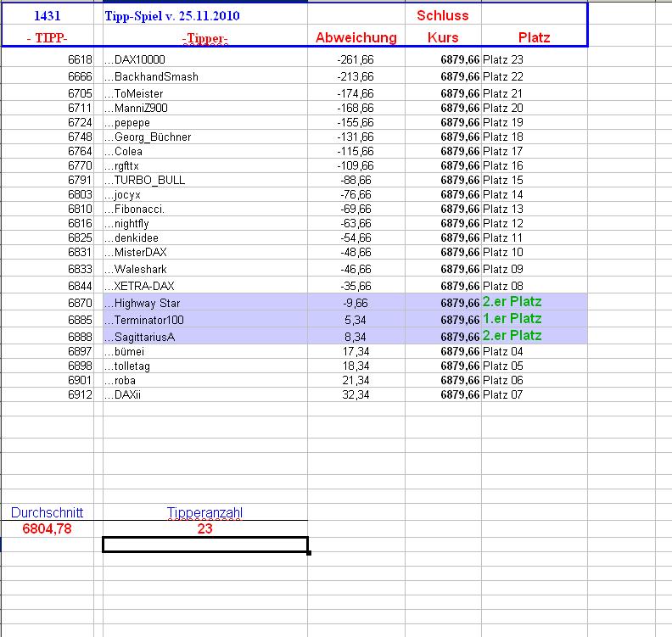Click the TURBO_BULL cell
Image resolution: width=672 pixels, height=637 pixels.
[205, 180]
